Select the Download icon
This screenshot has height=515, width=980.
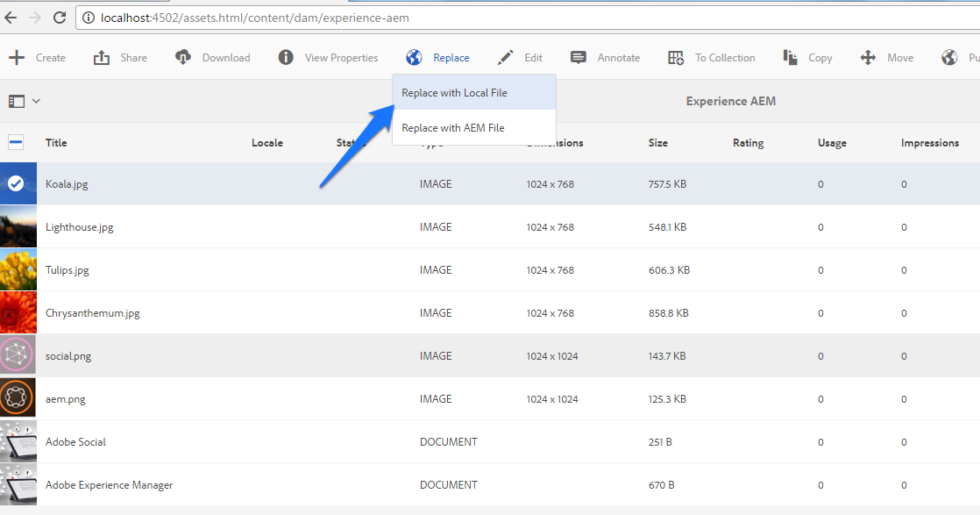pos(183,57)
